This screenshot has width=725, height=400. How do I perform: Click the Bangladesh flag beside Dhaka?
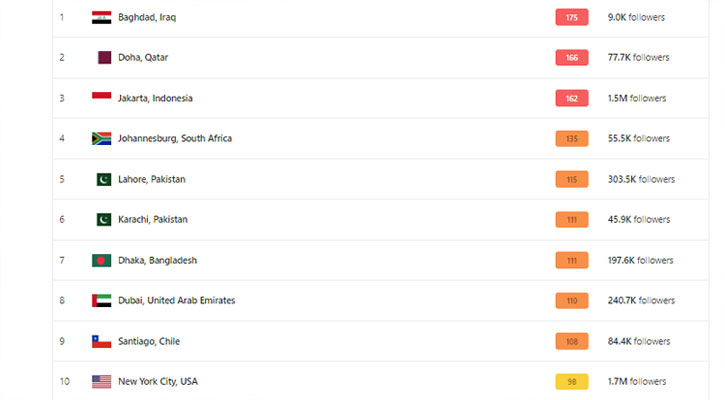click(101, 260)
